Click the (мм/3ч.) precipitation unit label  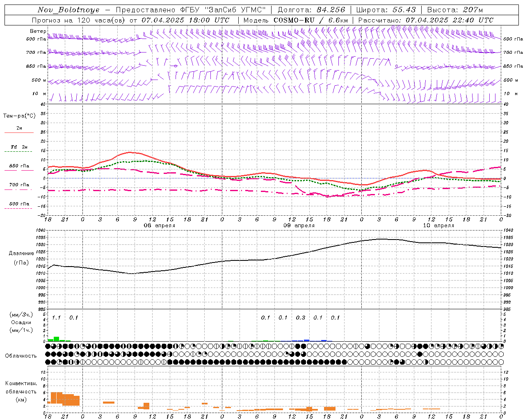(x=21, y=315)
